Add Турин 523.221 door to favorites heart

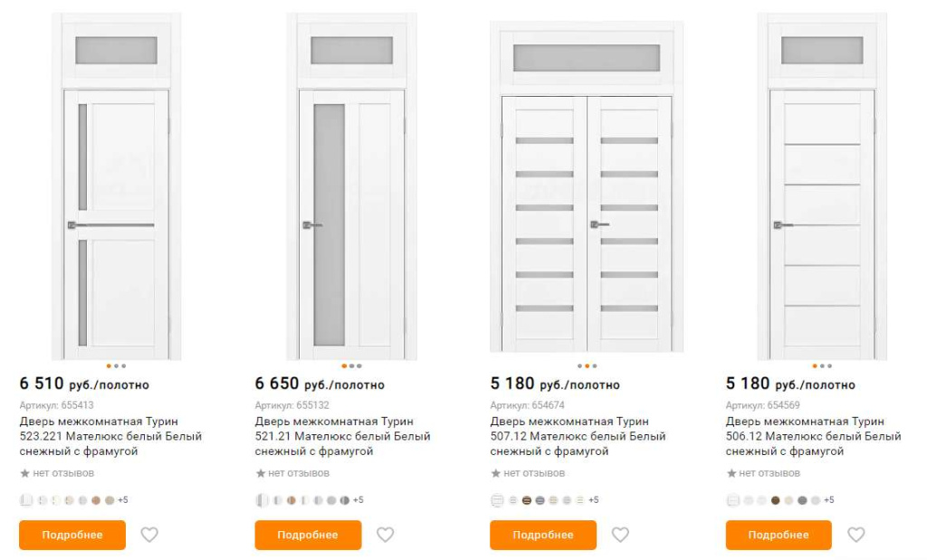(149, 535)
